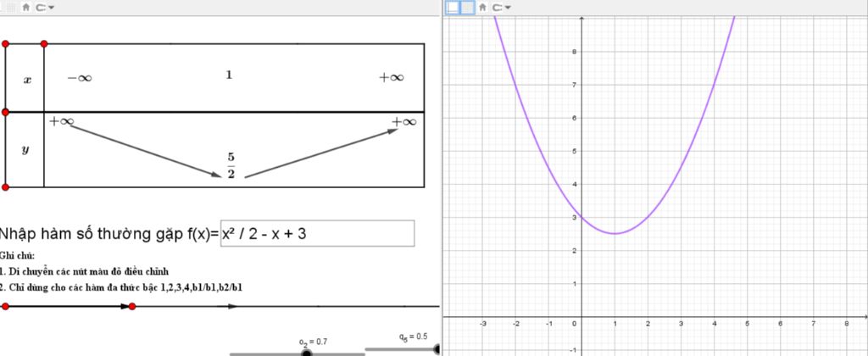Click x-axis label 8 on graph

pyautogui.click(x=847, y=323)
